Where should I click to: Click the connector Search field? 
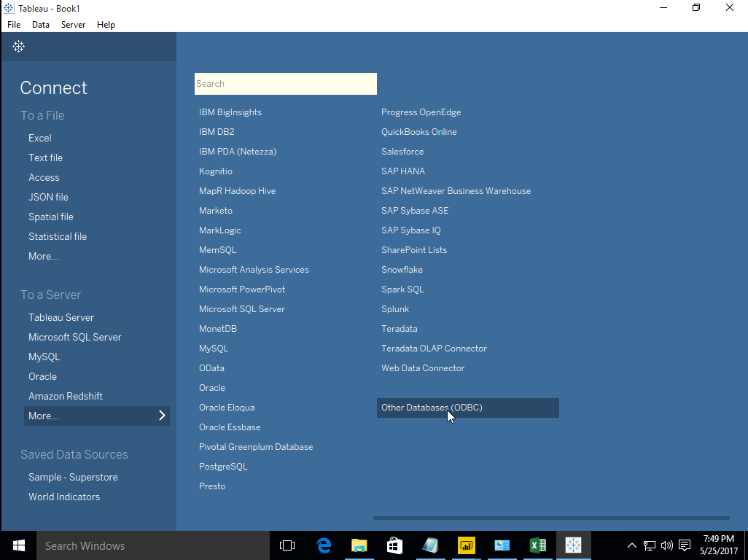pyautogui.click(x=286, y=84)
